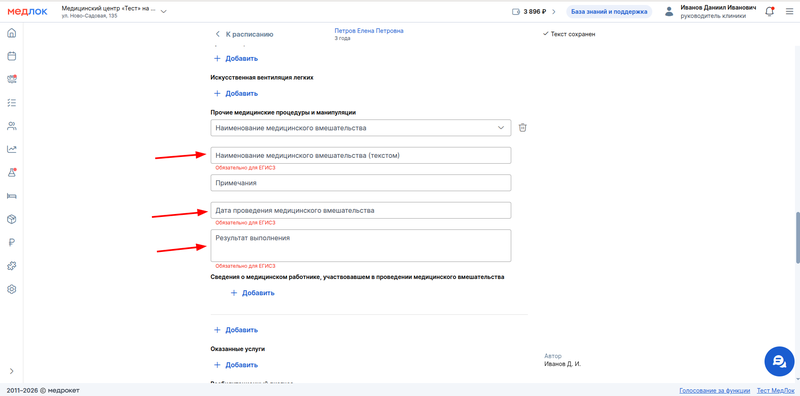Open the third sidebar icon below the calendar
Screen dimensions: 800x396
coord(11,79)
